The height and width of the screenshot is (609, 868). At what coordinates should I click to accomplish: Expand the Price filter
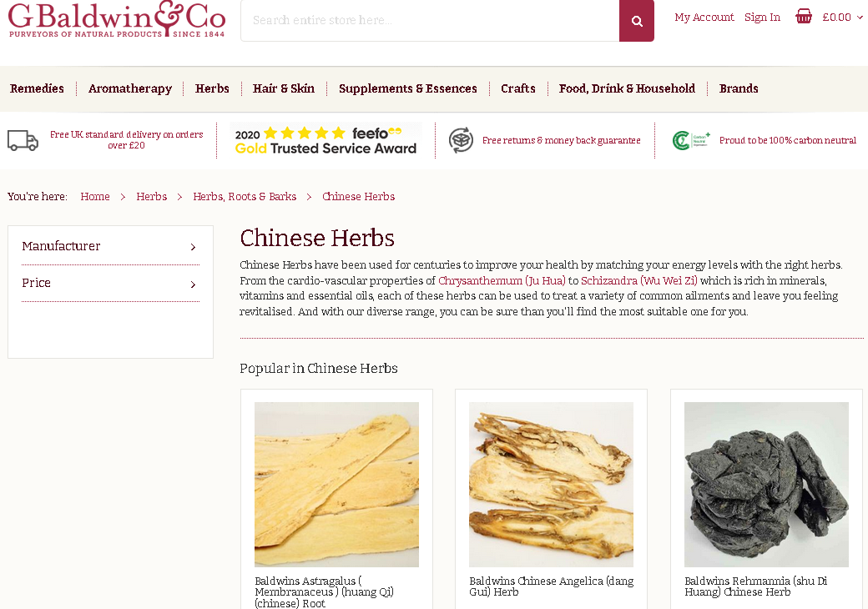tap(110, 283)
